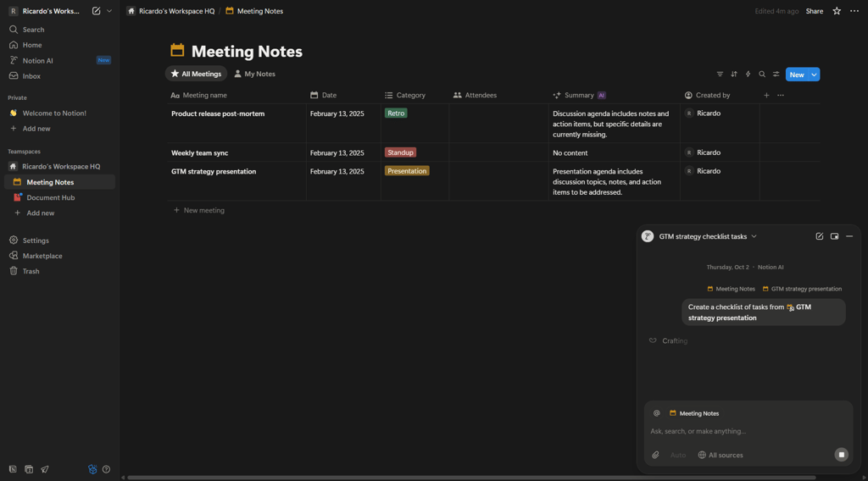Attach a file with the paperclip icon
The width and height of the screenshot is (868, 481).
(655, 455)
